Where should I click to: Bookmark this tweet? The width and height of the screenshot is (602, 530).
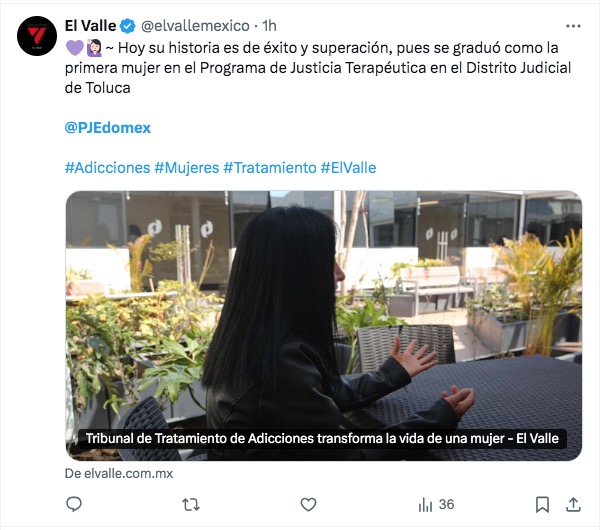click(542, 504)
